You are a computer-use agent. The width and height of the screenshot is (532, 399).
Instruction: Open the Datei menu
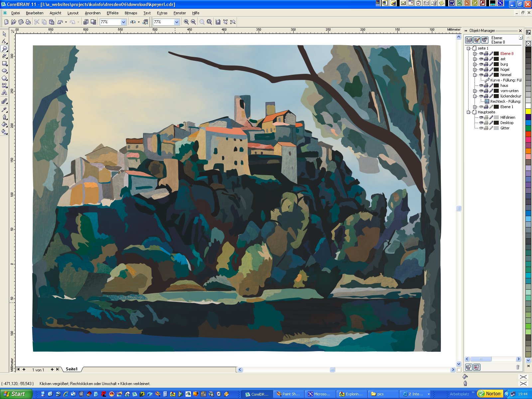pyautogui.click(x=15, y=13)
